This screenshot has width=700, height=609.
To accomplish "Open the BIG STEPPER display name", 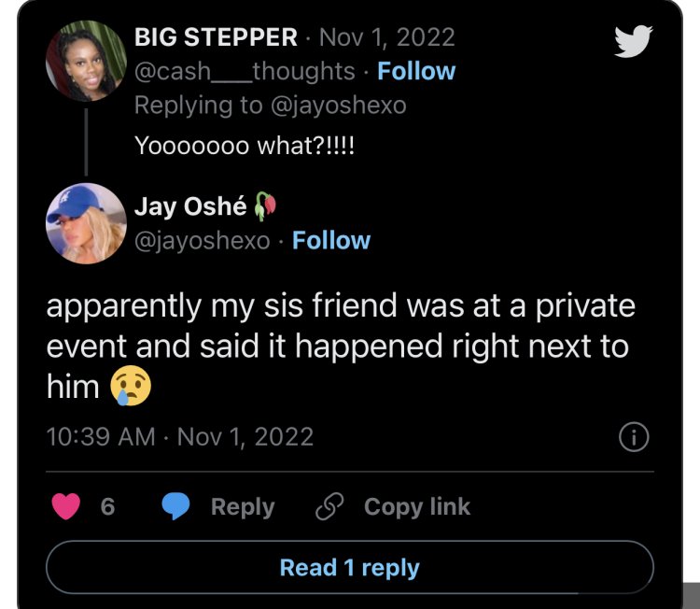I will tap(217, 37).
